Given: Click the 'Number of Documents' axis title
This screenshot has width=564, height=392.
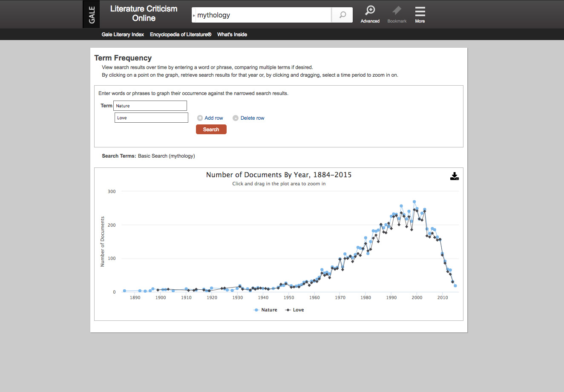Looking at the screenshot, I should tap(102, 242).
